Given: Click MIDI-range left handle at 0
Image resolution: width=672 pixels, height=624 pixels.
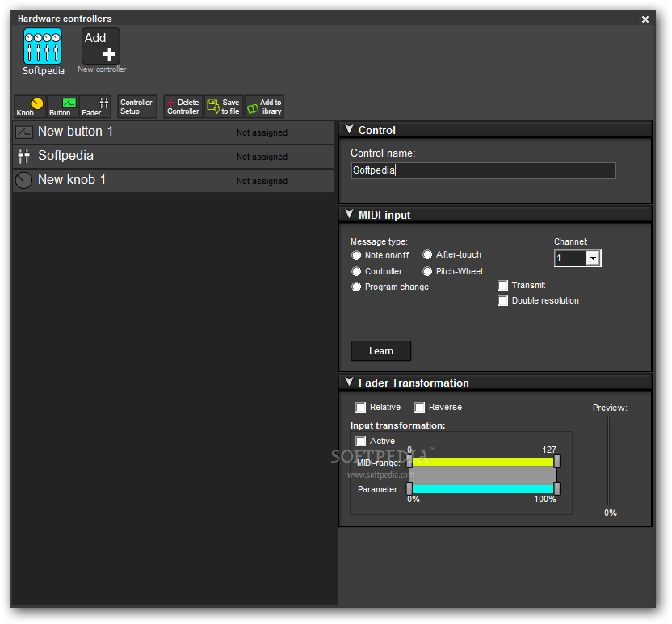Looking at the screenshot, I should [409, 461].
